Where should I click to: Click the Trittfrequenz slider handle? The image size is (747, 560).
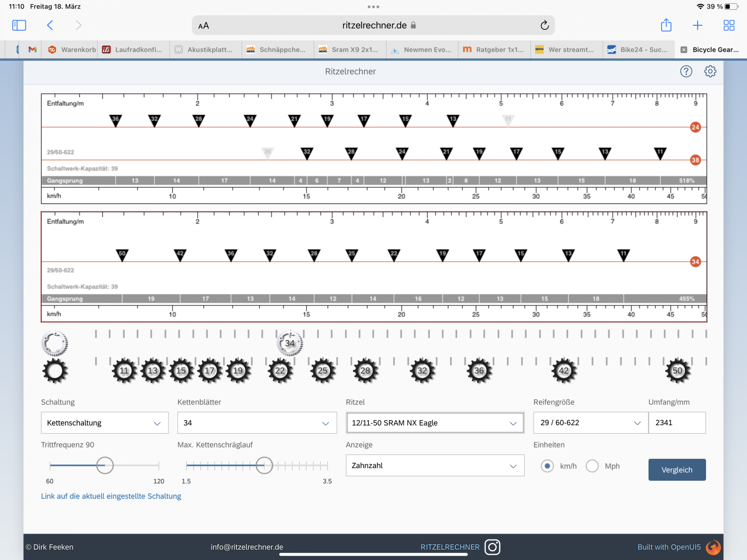point(105,465)
